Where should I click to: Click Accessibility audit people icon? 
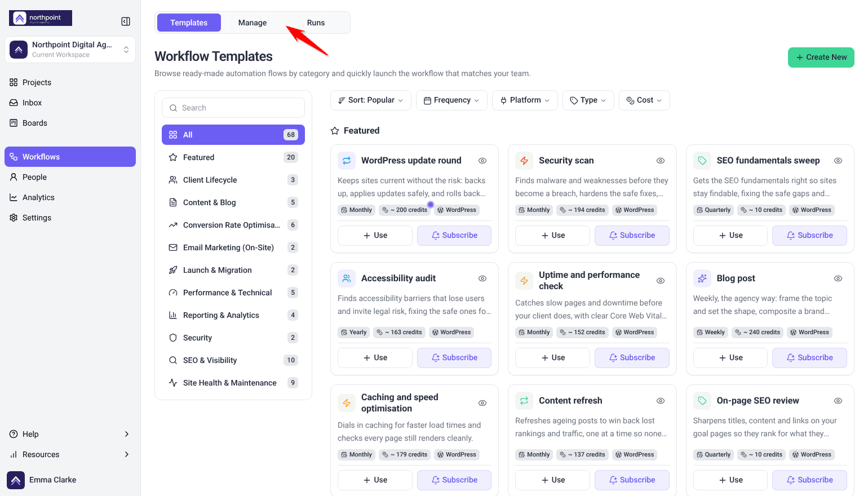(x=347, y=278)
